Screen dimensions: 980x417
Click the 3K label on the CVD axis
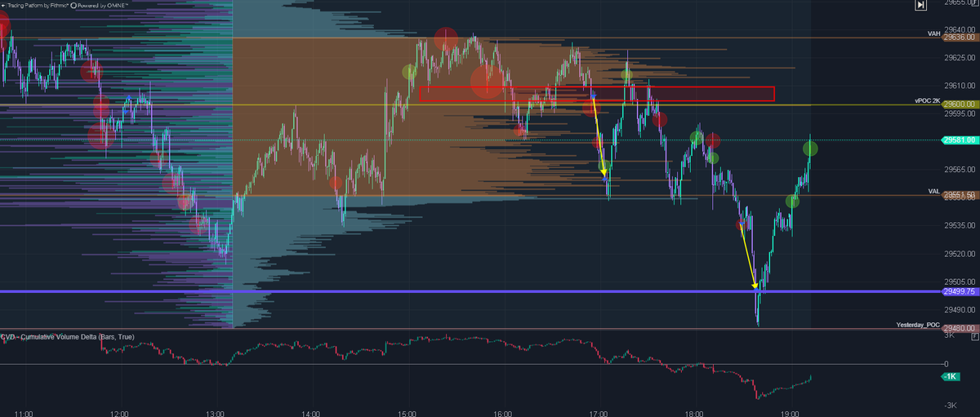tap(950, 335)
